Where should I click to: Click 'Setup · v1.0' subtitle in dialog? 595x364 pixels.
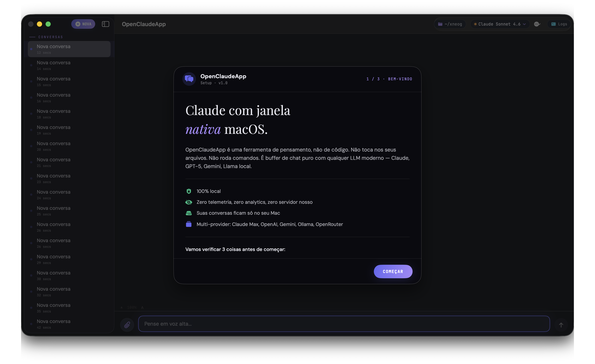click(214, 83)
